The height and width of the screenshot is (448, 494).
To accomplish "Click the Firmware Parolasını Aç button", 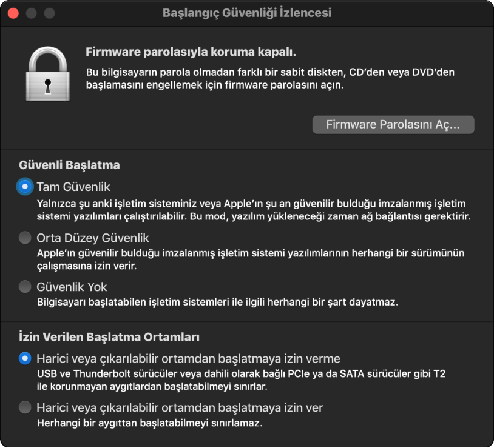I will (393, 125).
